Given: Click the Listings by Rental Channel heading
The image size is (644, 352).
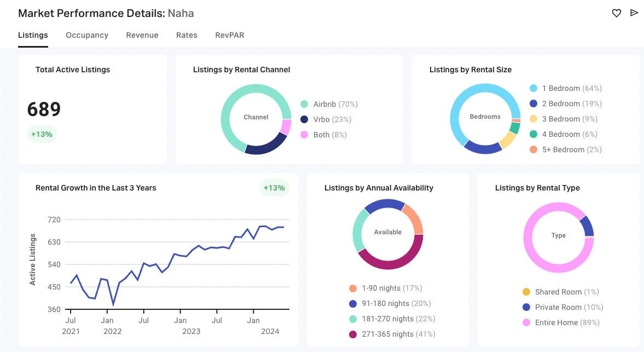Looking at the screenshot, I should tap(241, 70).
